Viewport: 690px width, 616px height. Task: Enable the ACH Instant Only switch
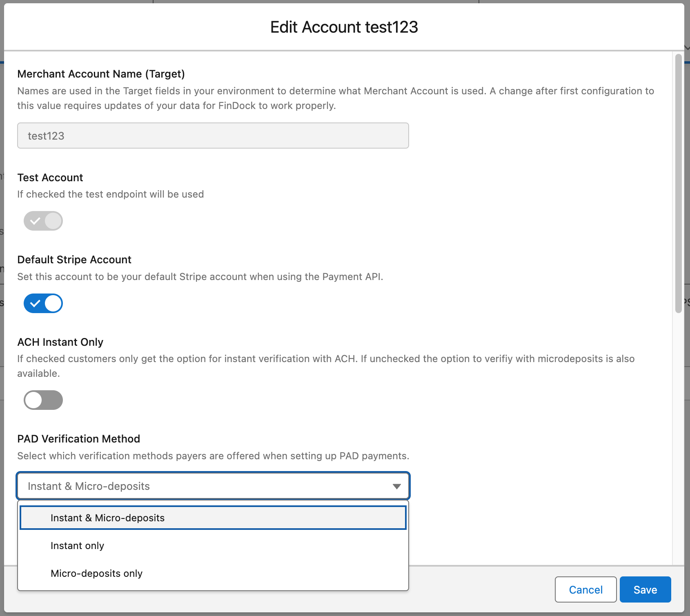pos(43,400)
